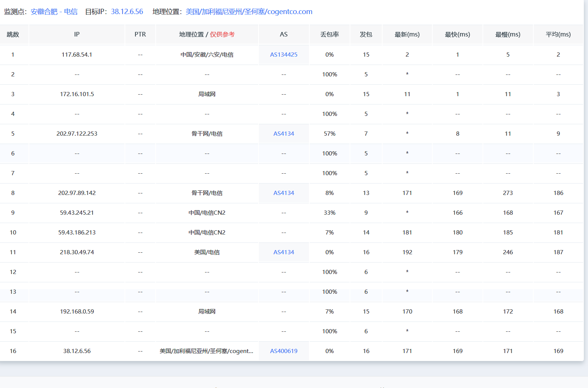
Task: Select the IP cell 172.16.101.5
Action: click(x=77, y=94)
